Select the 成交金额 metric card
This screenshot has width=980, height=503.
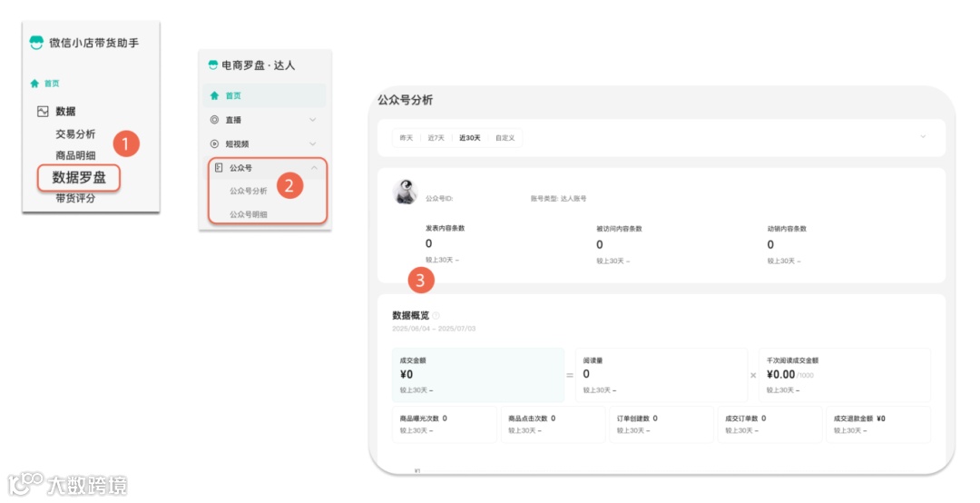478,375
